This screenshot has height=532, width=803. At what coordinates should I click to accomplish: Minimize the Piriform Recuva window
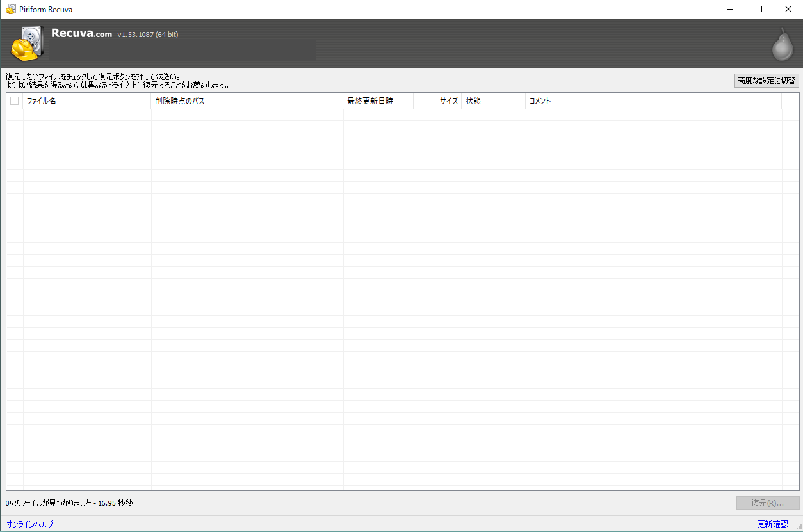pyautogui.click(x=729, y=9)
